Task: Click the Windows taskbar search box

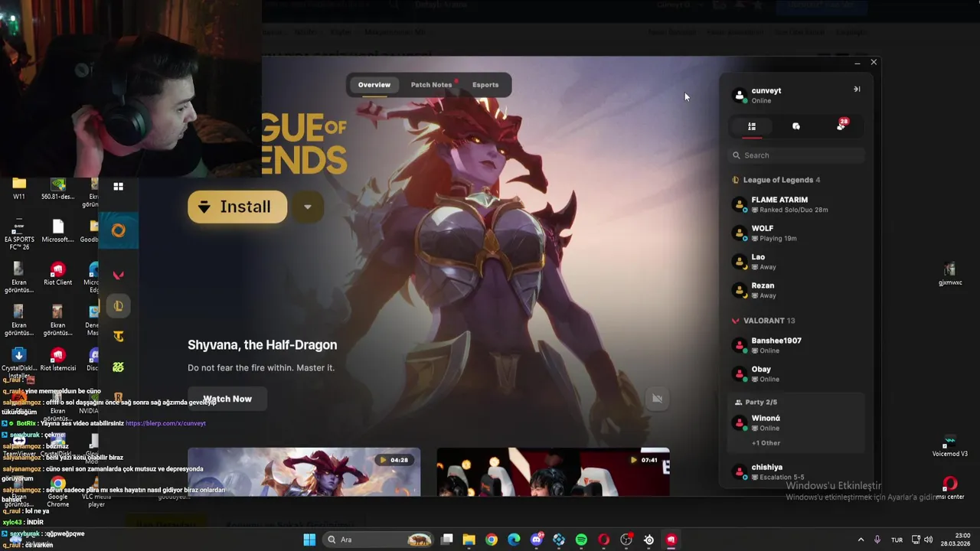Action: click(377, 540)
